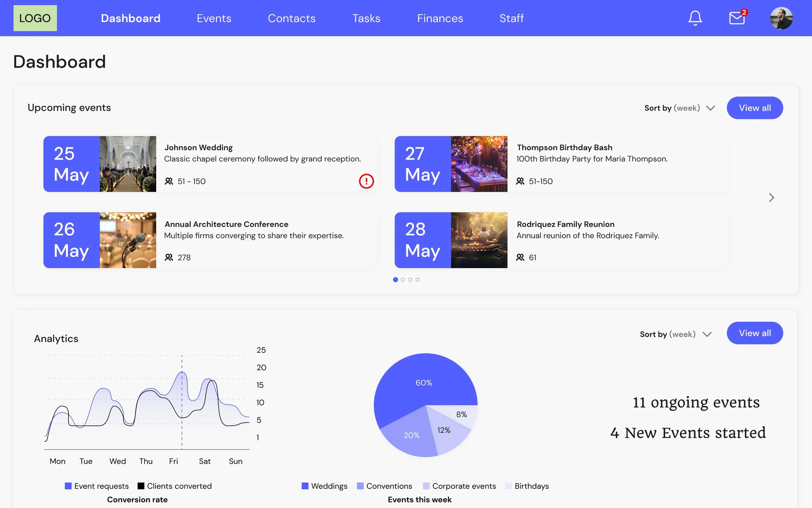This screenshot has height=508, width=812.
Task: Open the Staff nav tab
Action: (511, 18)
